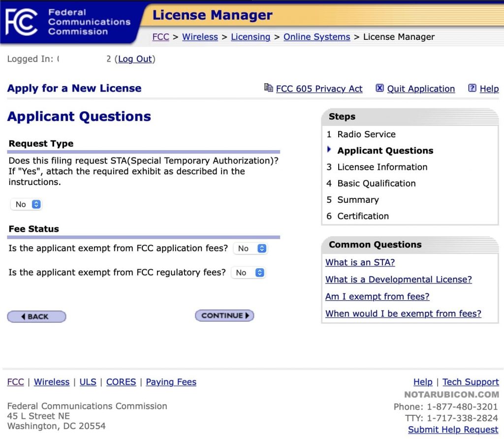The image size is (504, 439).
Task: Click the arrow marker beside Applicant Questions step
Action: coord(329,150)
